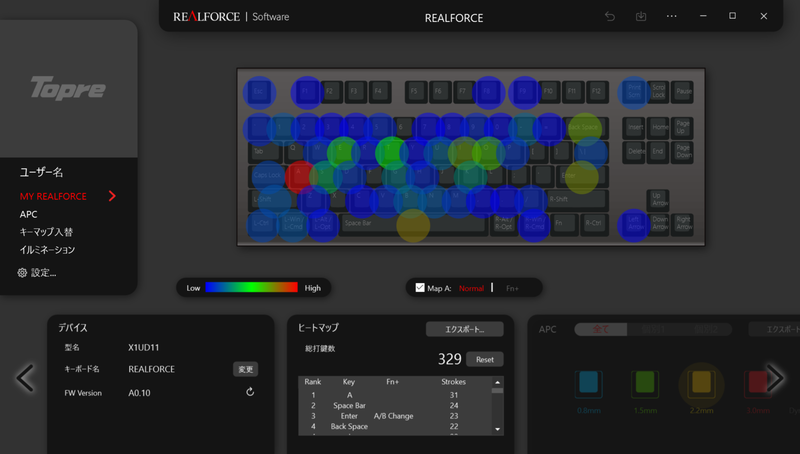
Task: Click the R-Ctrl key on keyboard map
Action: click(594, 223)
